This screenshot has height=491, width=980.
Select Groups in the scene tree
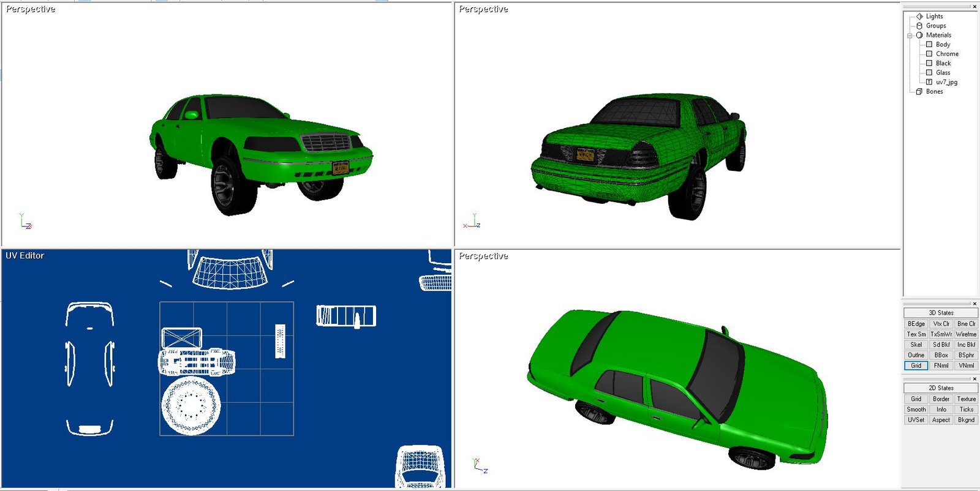936,26
